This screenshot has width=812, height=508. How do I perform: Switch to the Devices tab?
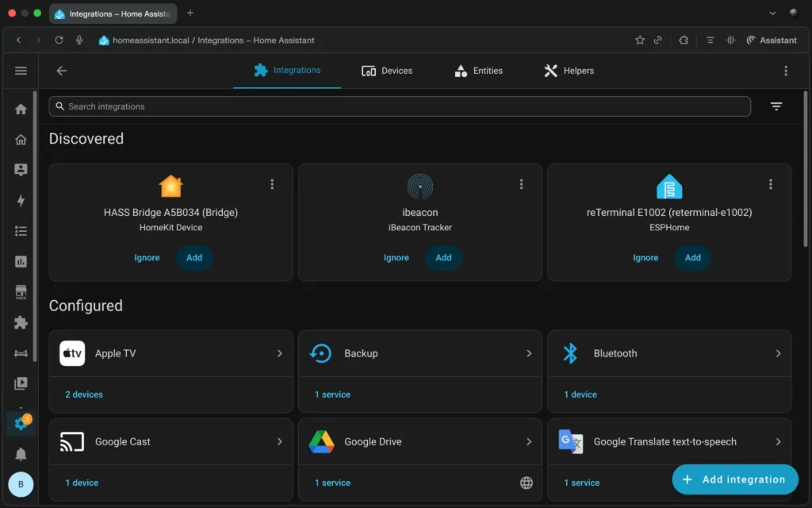(387, 71)
